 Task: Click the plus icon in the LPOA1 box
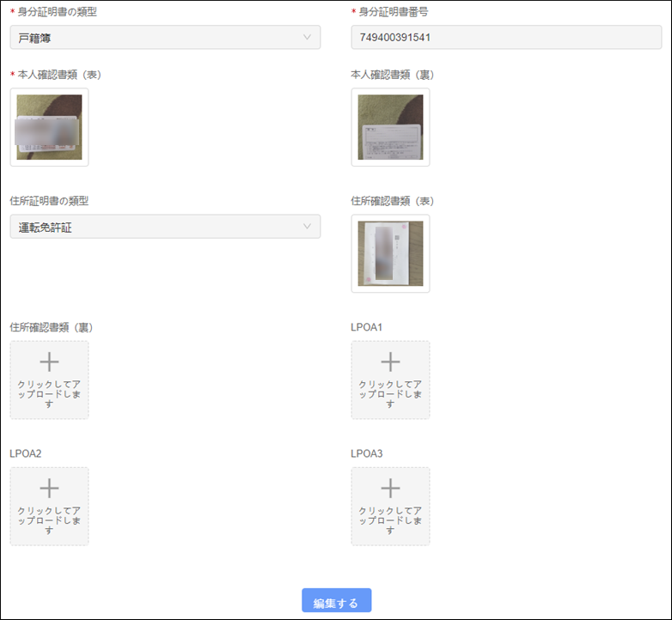click(390, 362)
